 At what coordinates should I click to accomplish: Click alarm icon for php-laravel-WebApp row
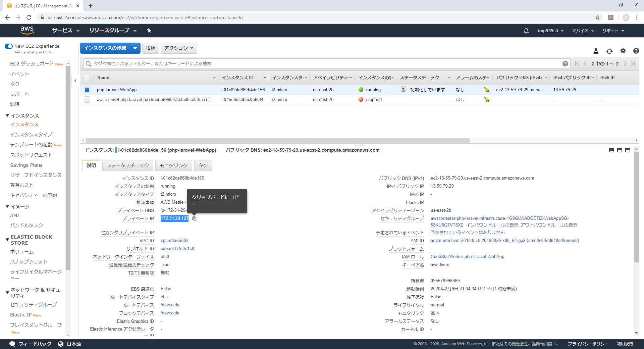pos(487,90)
